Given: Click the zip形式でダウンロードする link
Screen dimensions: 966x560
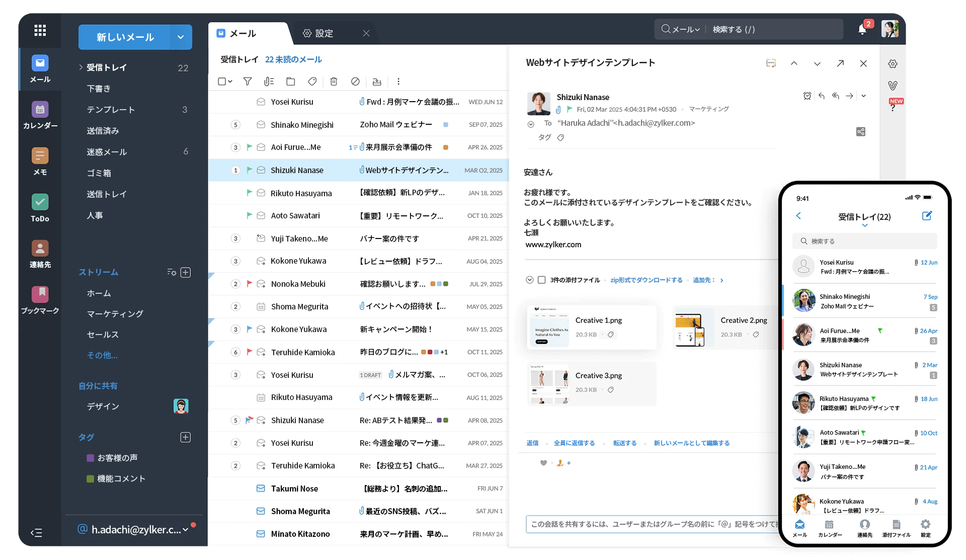Looking at the screenshot, I should (646, 280).
